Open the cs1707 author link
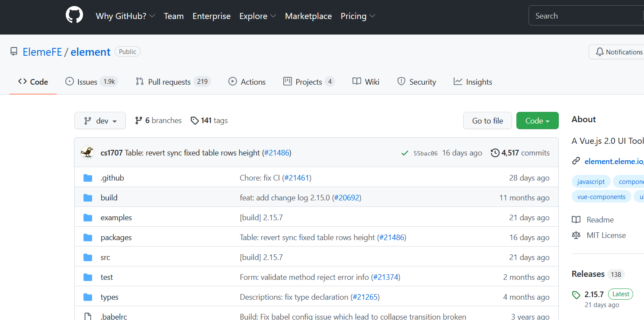The height and width of the screenshot is (320, 644). [x=112, y=153]
